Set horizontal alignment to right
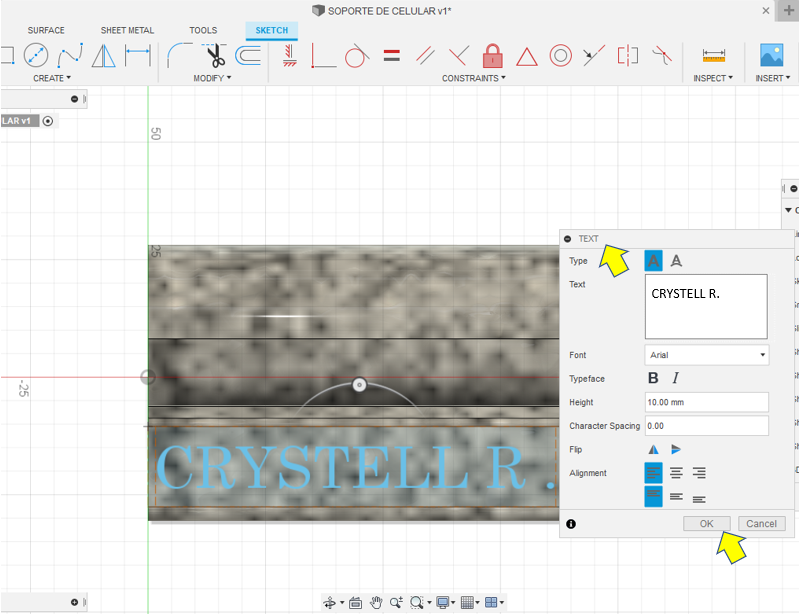 point(699,473)
